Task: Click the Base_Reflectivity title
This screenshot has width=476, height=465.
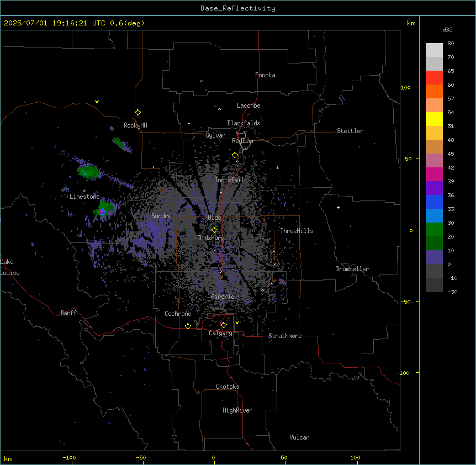Action: (238, 8)
